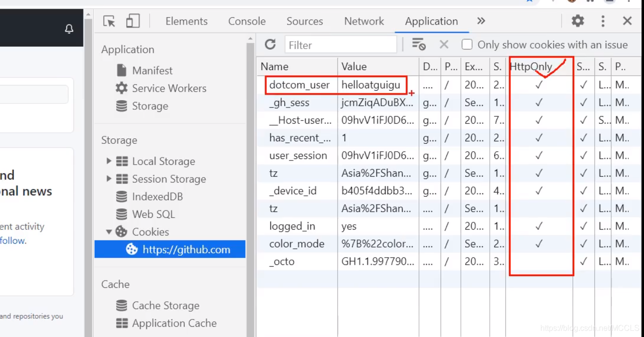Click the Web SQL database icon
The width and height of the screenshot is (644, 337).
click(121, 214)
